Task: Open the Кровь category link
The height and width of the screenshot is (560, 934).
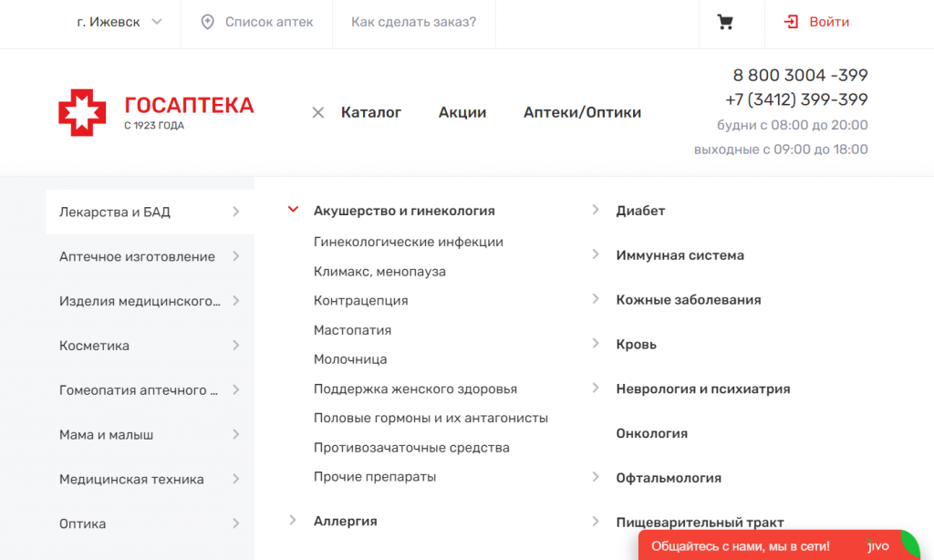Action: click(636, 345)
